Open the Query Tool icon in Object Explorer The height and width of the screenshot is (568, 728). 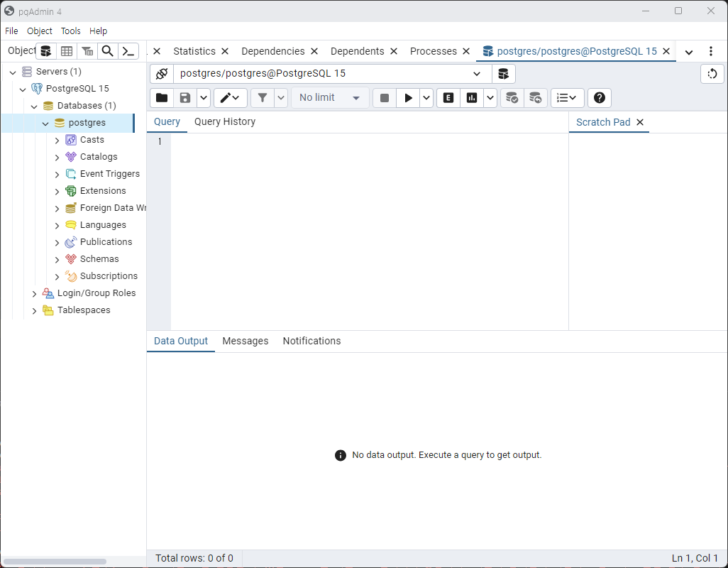[x=46, y=51]
